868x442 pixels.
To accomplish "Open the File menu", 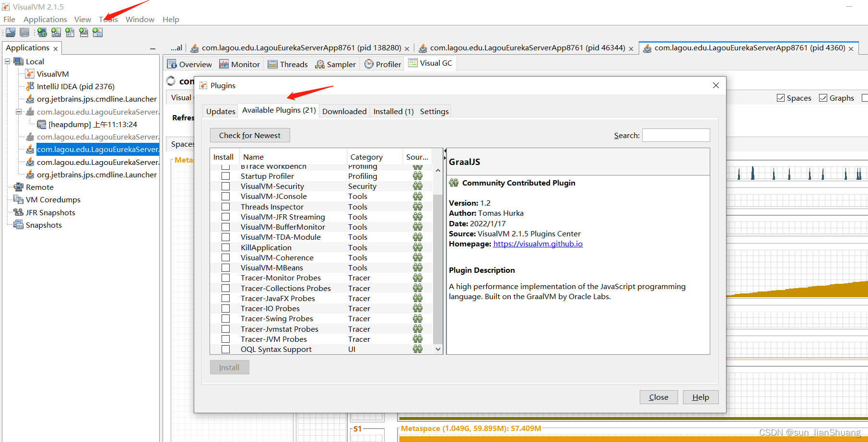I will tap(9, 19).
